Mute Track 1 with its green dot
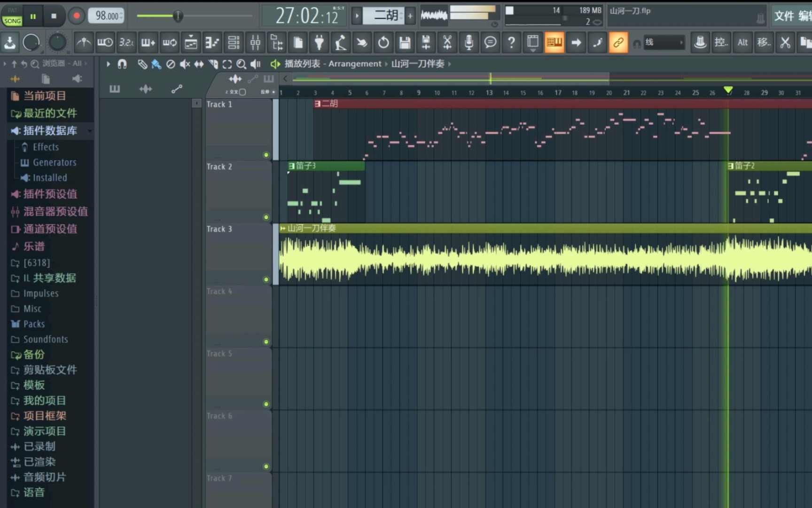The image size is (812, 508). click(x=266, y=155)
